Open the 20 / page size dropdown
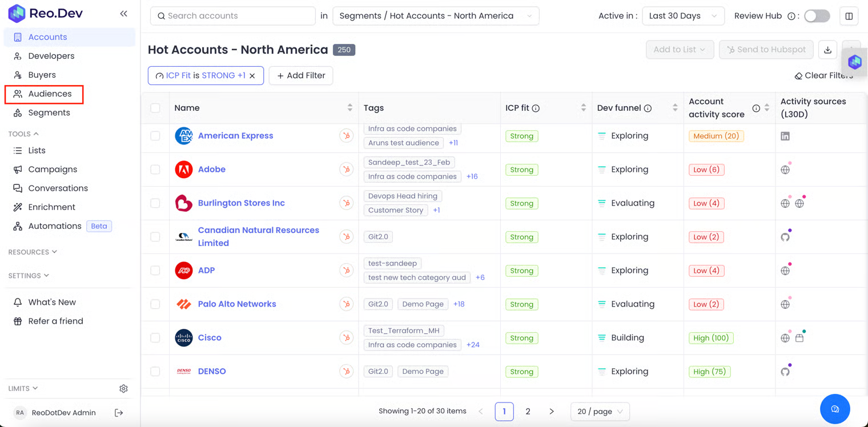The height and width of the screenshot is (427, 868). point(599,412)
